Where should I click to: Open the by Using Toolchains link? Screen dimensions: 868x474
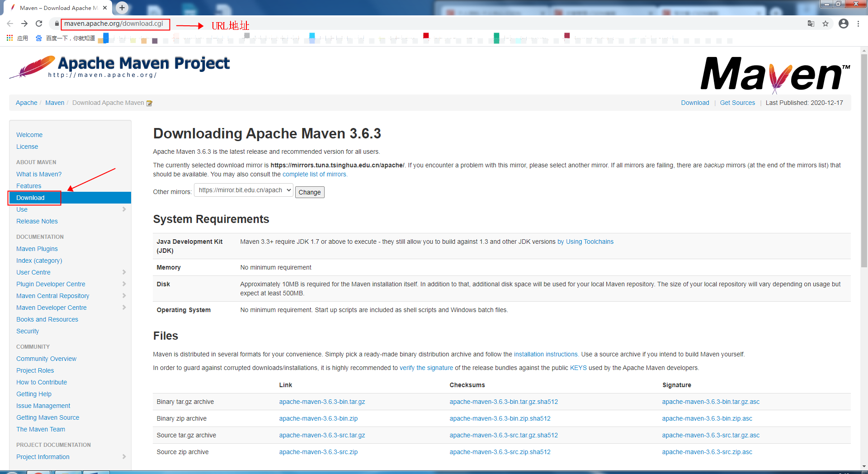tap(585, 242)
